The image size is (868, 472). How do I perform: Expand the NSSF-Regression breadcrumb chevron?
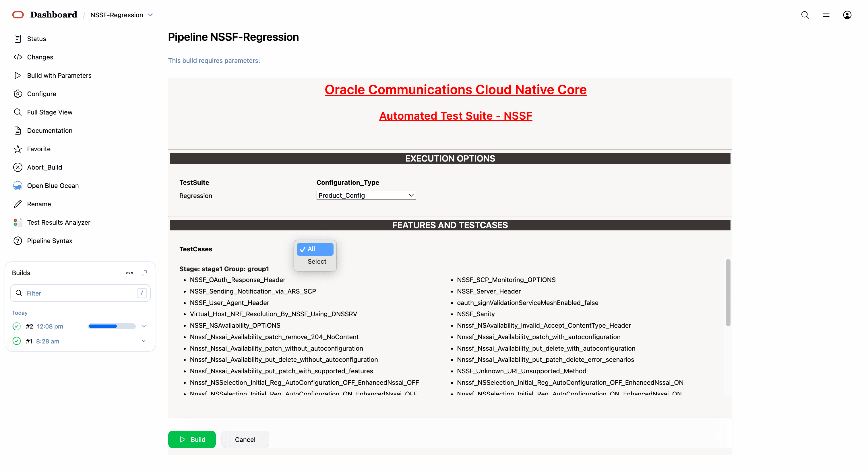[x=151, y=15]
